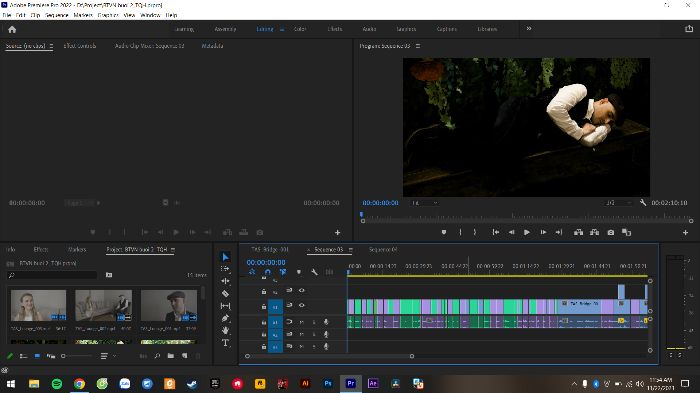The width and height of the screenshot is (700, 393).
Task: Toggle V2 track output eye
Action: point(302,290)
